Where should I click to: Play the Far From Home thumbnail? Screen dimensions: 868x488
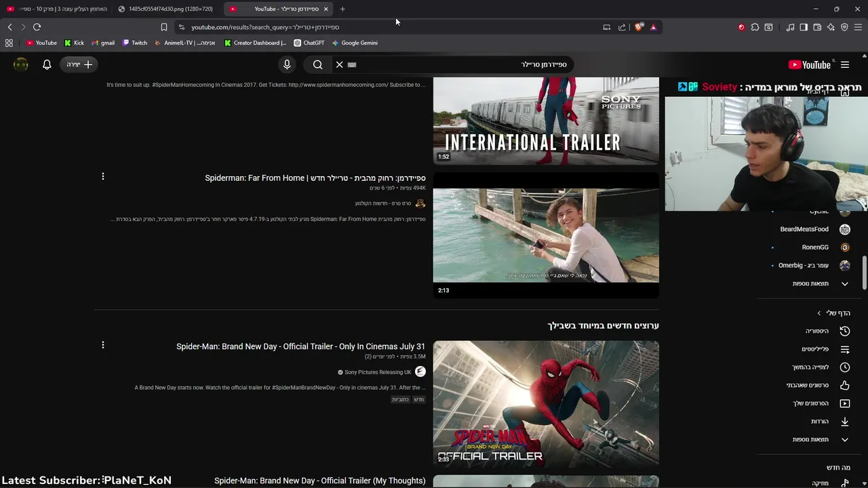546,235
